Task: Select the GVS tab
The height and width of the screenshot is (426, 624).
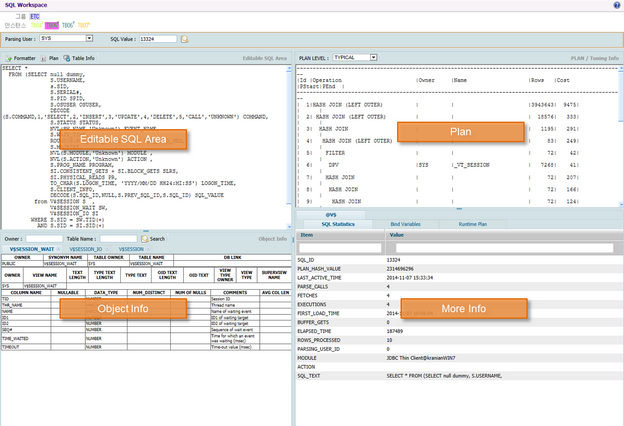Action: tap(331, 215)
